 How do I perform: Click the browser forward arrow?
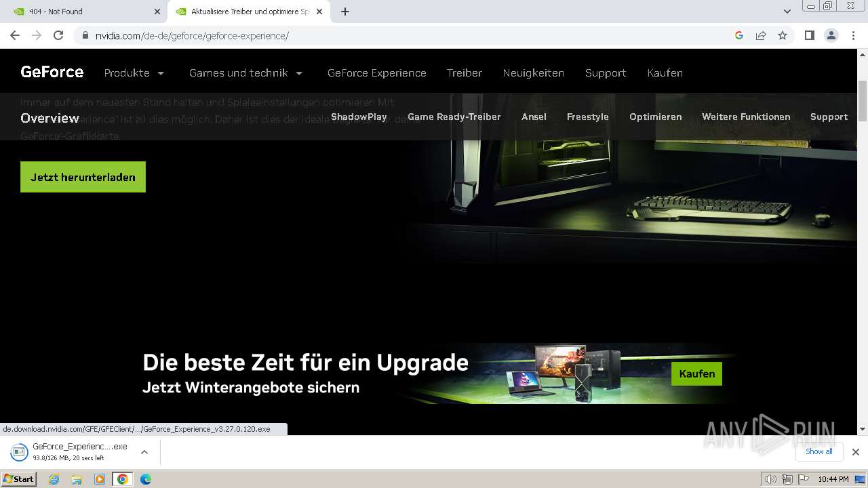point(37,35)
